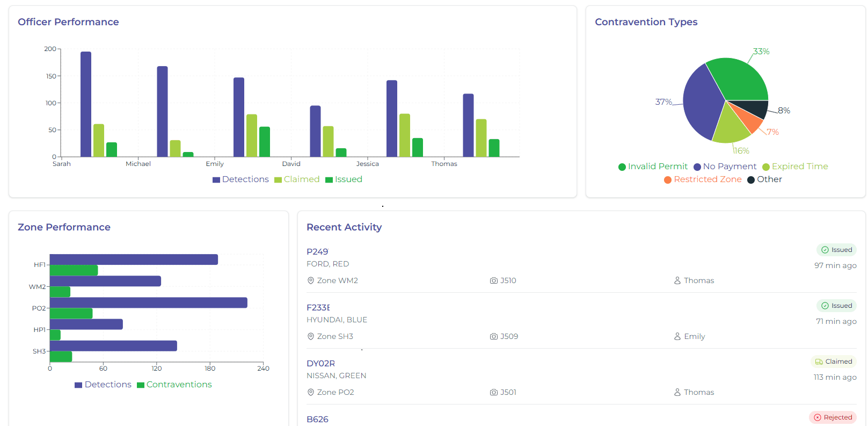868x426 pixels.
Task: Click the Contravention Types heading
Action: [646, 22]
